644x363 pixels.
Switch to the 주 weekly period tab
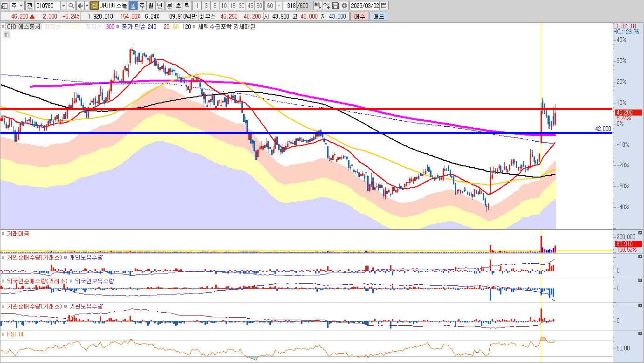(142, 6)
